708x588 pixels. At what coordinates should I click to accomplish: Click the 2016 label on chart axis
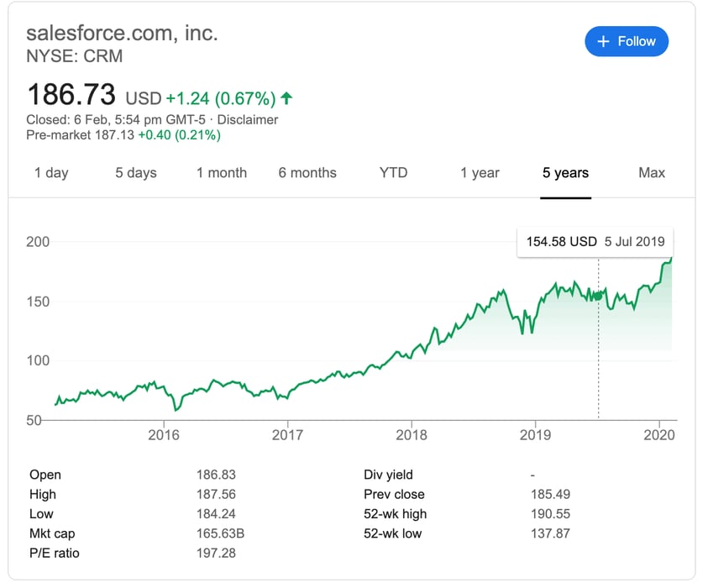(x=164, y=435)
